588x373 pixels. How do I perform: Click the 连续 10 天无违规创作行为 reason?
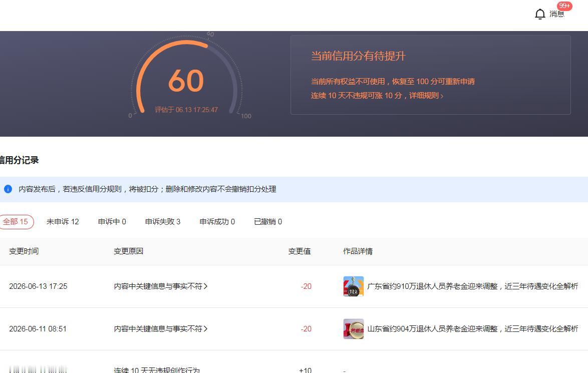pos(157,370)
